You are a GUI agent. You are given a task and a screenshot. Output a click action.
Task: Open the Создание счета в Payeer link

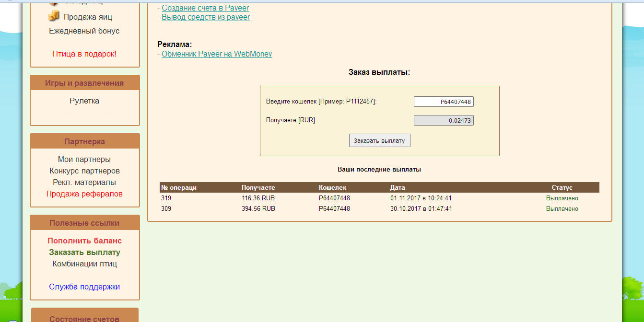(x=205, y=8)
